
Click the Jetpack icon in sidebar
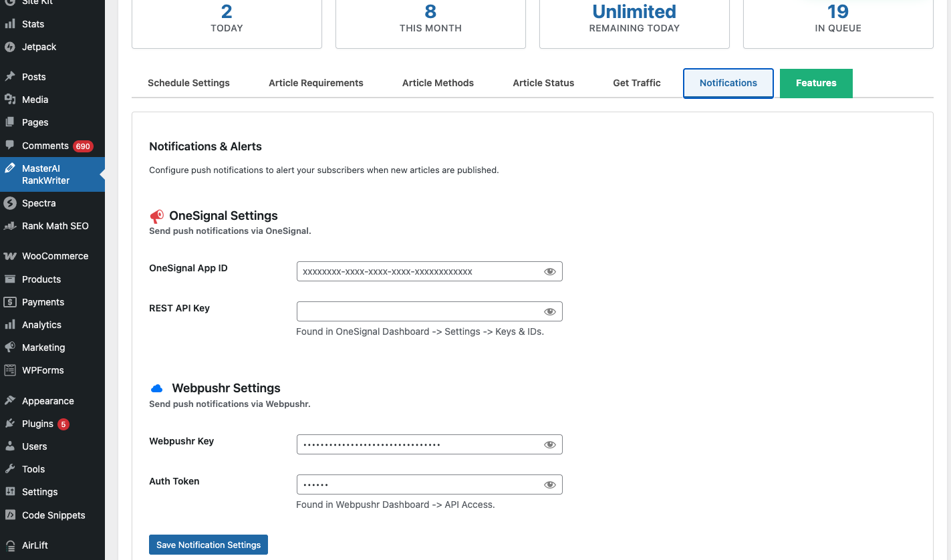coord(10,47)
